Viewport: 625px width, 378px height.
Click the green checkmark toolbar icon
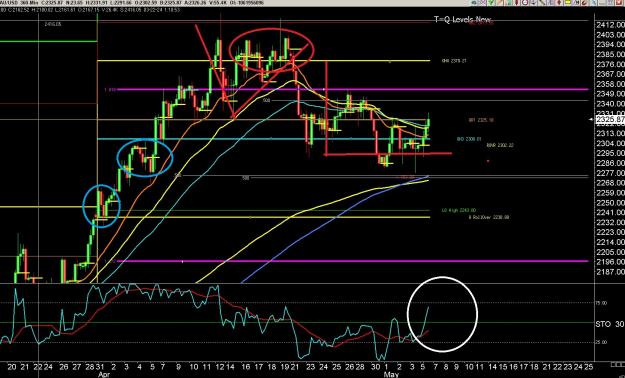point(491,2)
